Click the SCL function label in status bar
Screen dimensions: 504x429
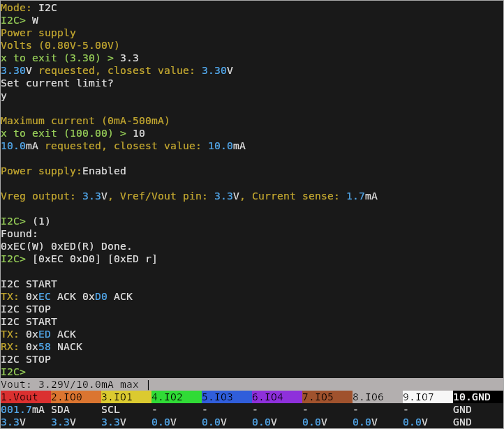point(110,409)
